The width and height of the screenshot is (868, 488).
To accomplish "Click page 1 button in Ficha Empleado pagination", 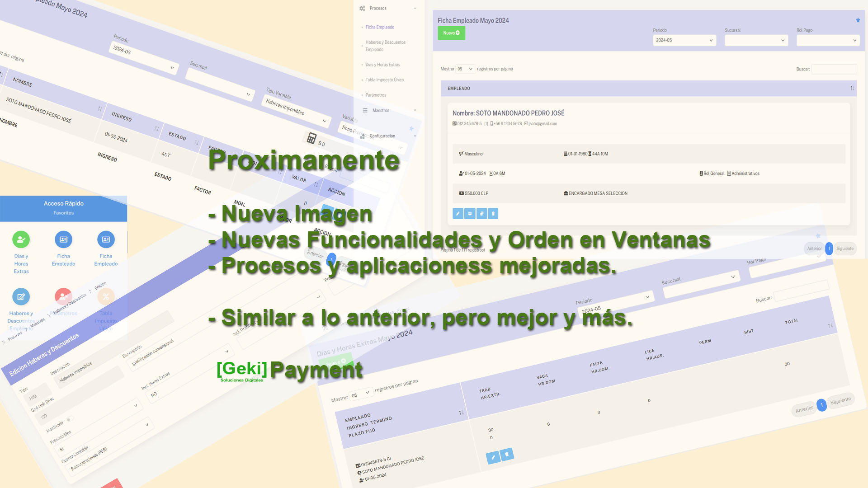I will 829,249.
